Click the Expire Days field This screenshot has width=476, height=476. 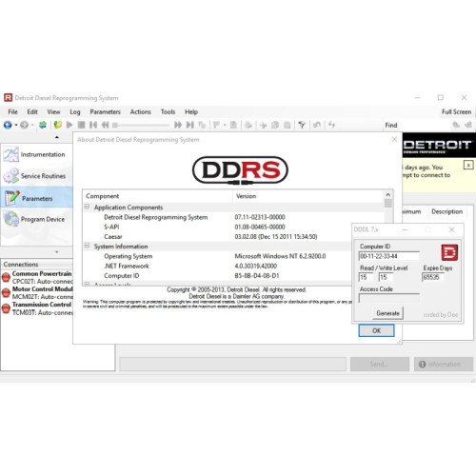click(x=433, y=277)
